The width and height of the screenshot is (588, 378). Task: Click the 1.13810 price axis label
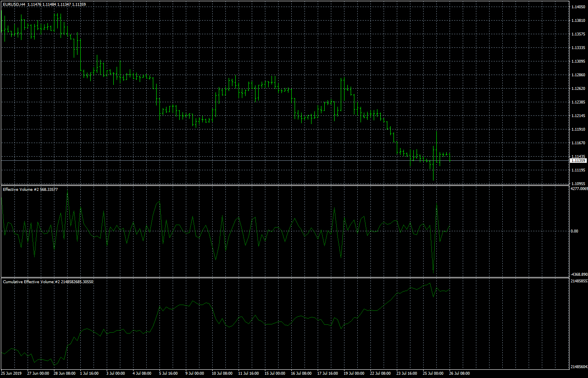[579, 20]
